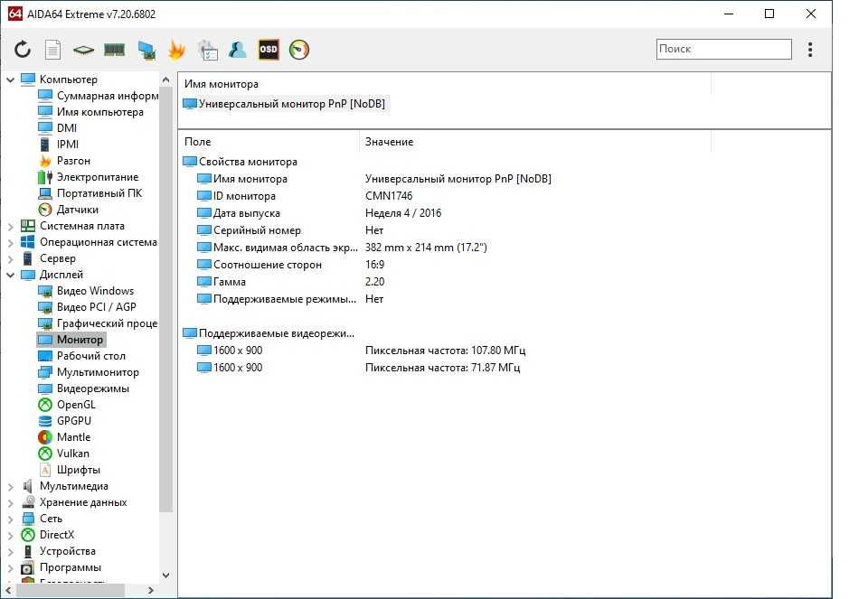
Task: Click the GPGPU icon in tree
Action: point(45,421)
